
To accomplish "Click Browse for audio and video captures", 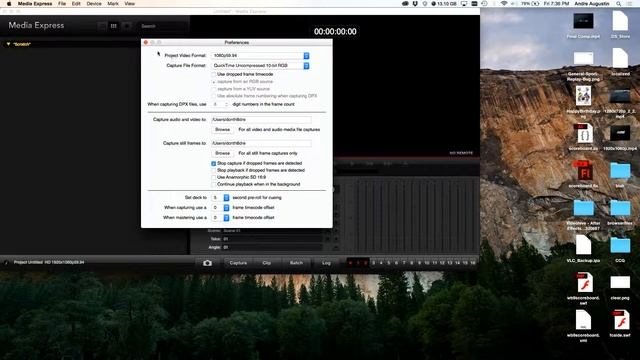I will click(x=222, y=129).
